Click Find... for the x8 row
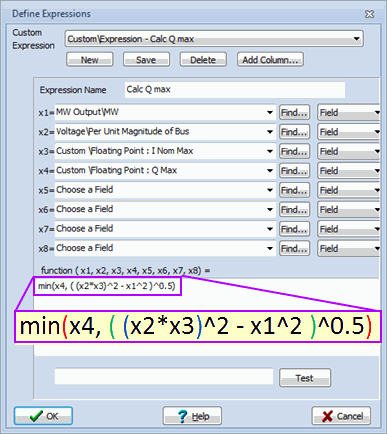387x434 pixels. pos(294,248)
